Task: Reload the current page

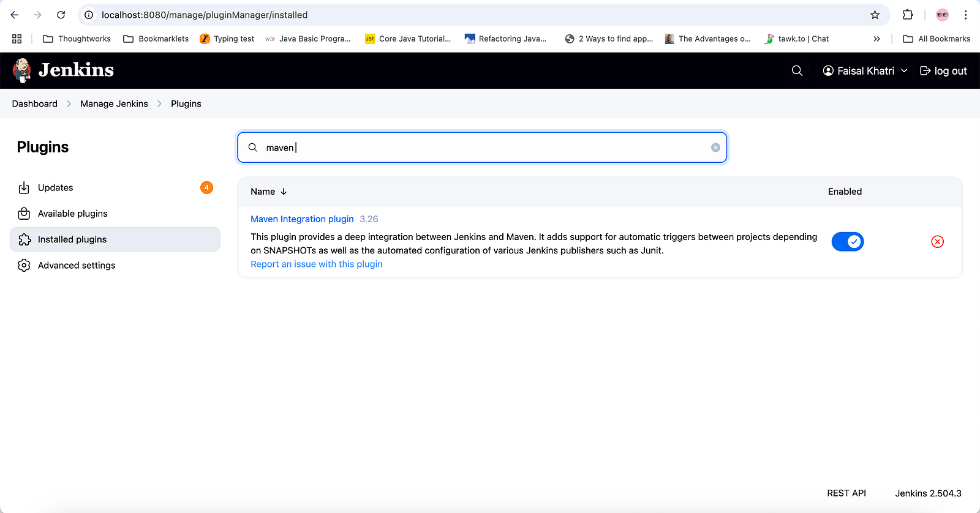Action: 61,15
